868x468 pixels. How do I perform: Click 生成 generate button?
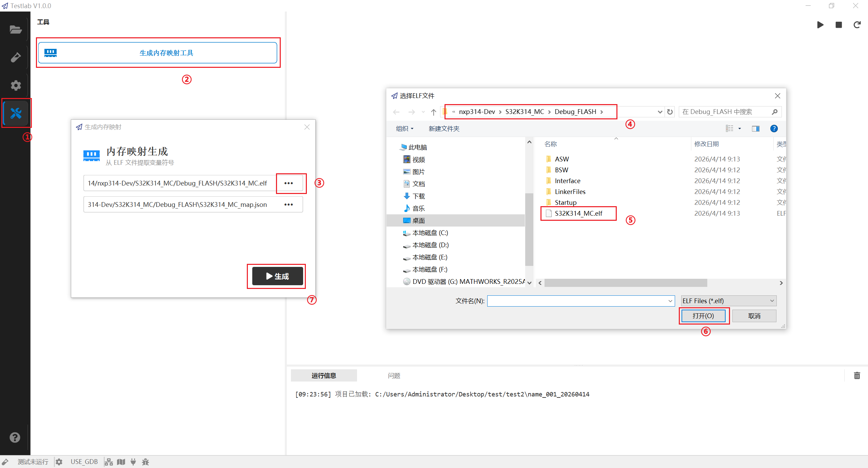(x=277, y=276)
